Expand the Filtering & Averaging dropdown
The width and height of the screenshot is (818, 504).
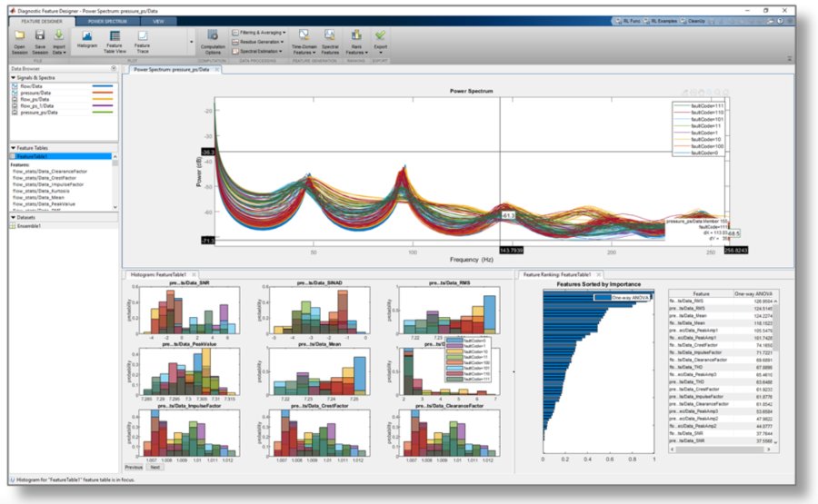click(263, 32)
